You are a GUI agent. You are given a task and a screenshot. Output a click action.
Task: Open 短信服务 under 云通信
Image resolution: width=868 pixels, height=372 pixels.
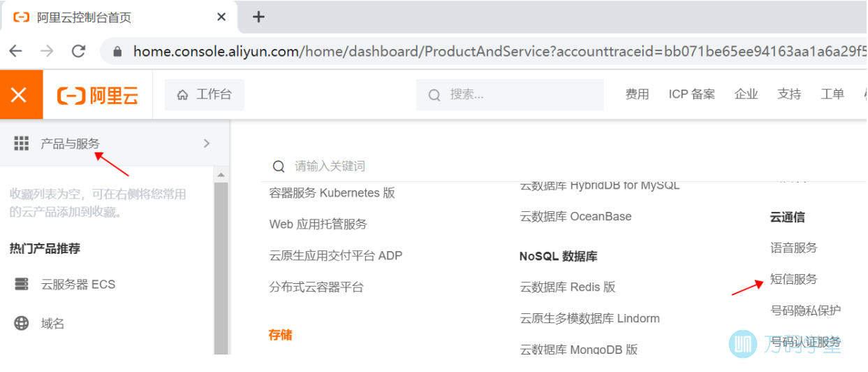pos(794,280)
